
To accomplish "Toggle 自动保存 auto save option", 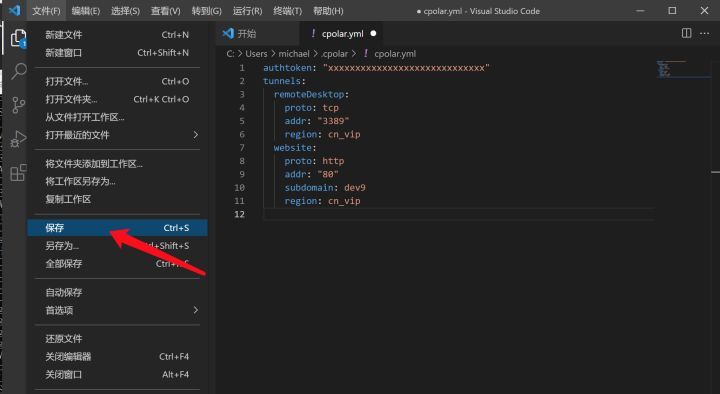I will tap(117, 293).
